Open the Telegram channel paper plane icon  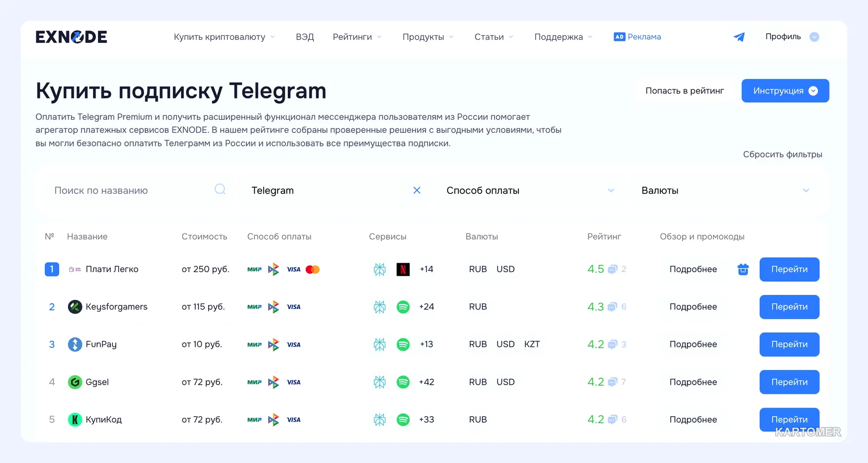coord(739,37)
